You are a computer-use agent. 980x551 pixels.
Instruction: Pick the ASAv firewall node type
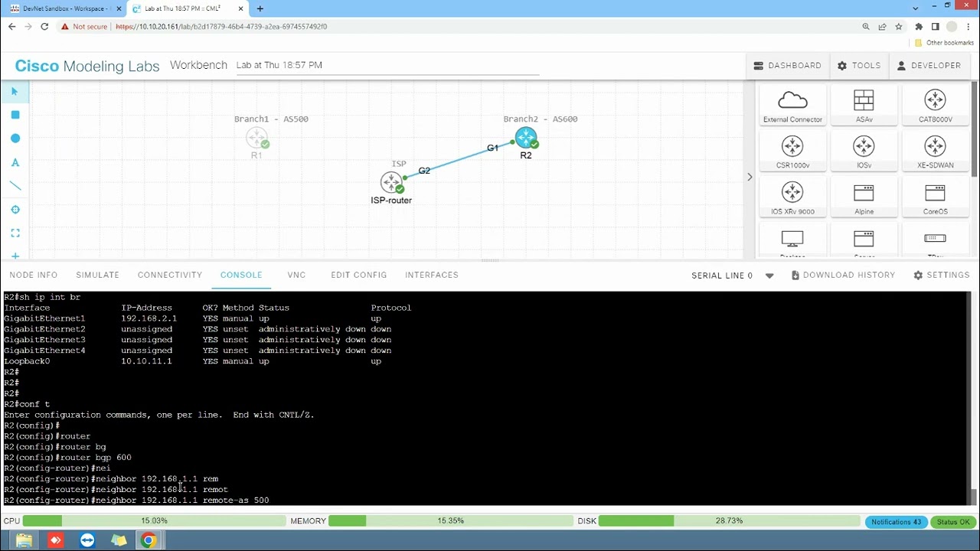[x=864, y=106]
